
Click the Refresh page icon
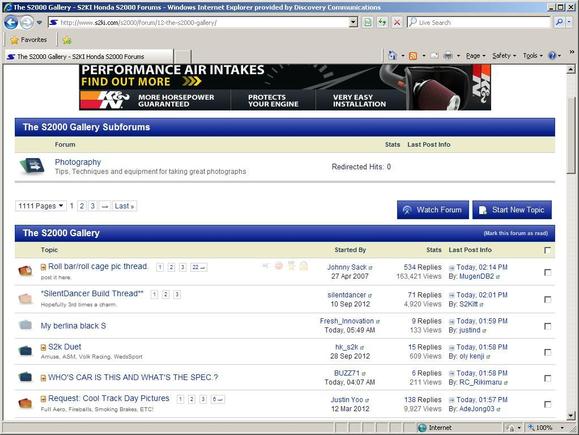(382, 23)
